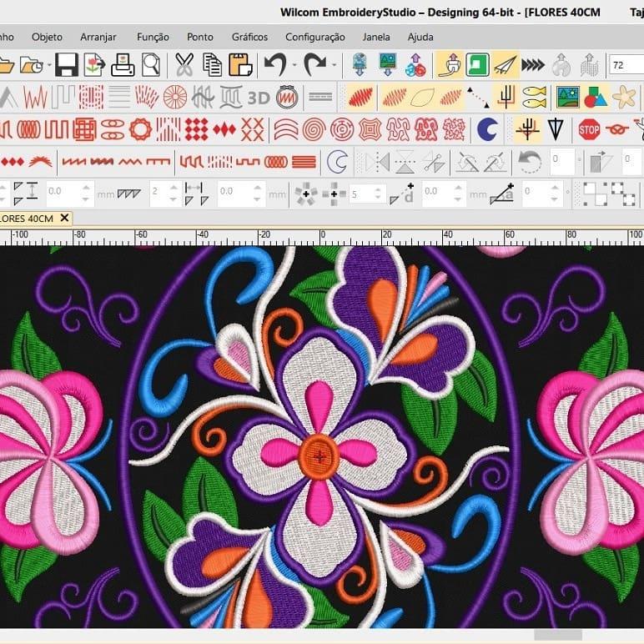Open the Undo history dropdown arrow
This screenshot has width=644, height=644.
click(x=292, y=65)
